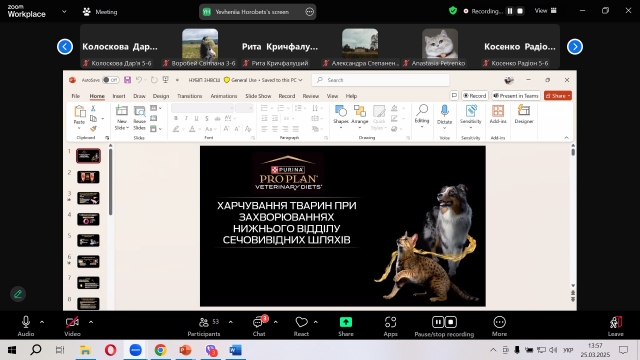This screenshot has width=640, height=360.
Task: Switch to the Design tab
Action: pyautogui.click(x=161, y=96)
